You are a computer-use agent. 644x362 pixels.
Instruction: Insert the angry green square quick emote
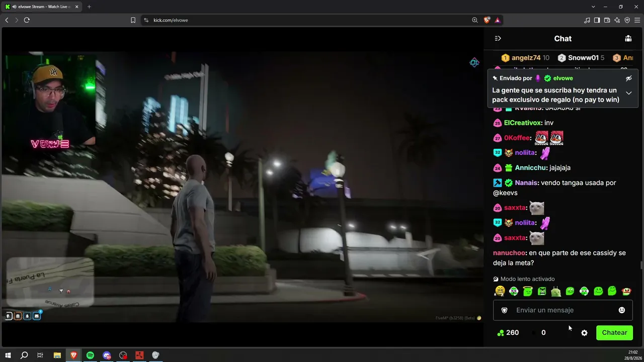(x=542, y=291)
